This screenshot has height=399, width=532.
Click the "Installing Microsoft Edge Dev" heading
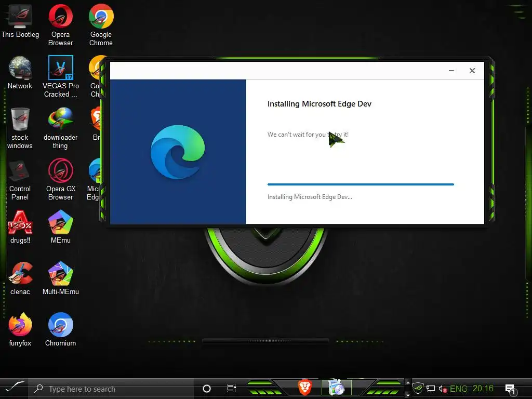[x=320, y=104]
